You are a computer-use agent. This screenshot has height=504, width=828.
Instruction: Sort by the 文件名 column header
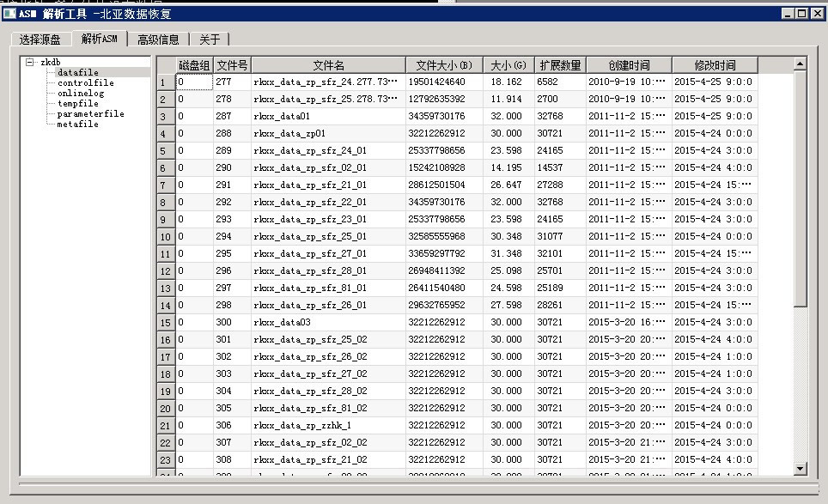pyautogui.click(x=328, y=65)
